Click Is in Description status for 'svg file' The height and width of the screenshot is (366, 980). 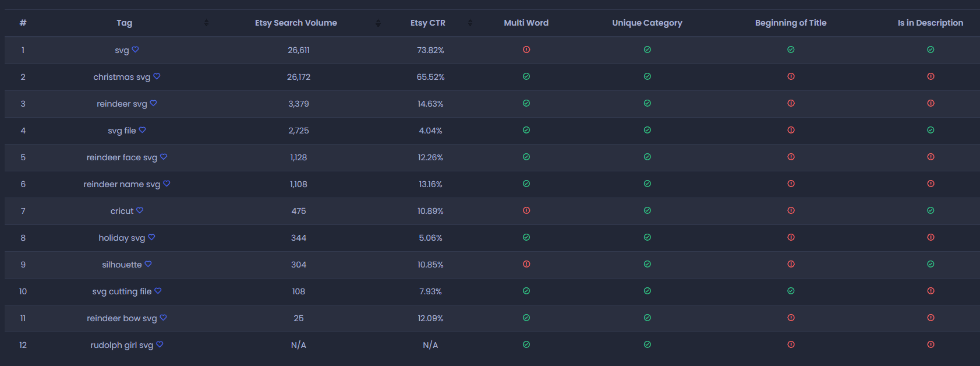(x=931, y=130)
